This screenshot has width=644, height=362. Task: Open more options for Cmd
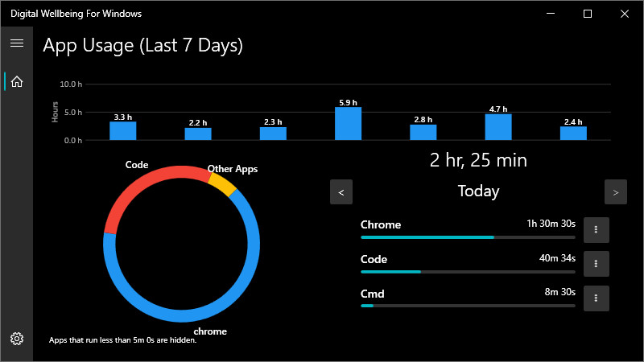coord(596,298)
